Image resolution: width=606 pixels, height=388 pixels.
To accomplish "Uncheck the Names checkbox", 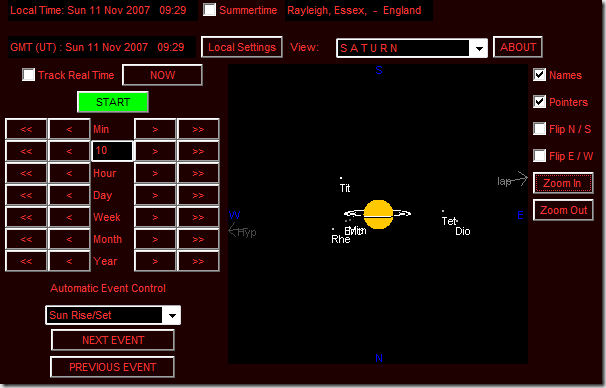I will (x=540, y=75).
